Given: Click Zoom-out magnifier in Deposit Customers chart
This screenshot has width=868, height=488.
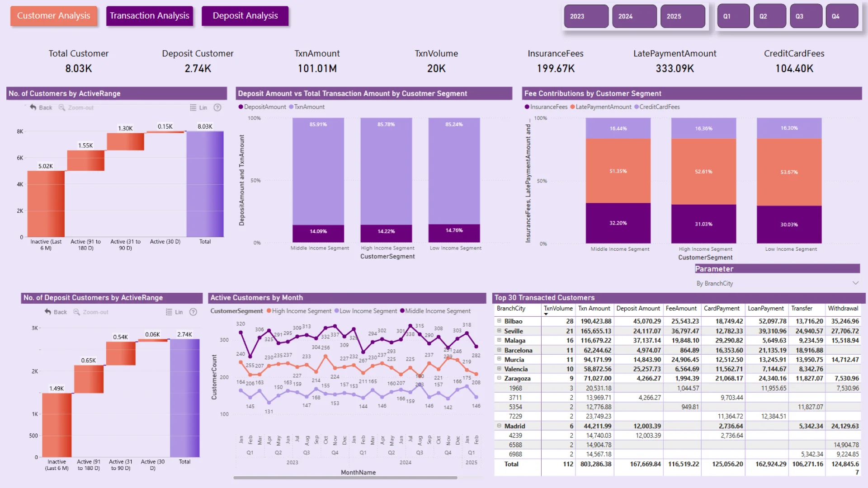Looking at the screenshot, I should tap(77, 312).
